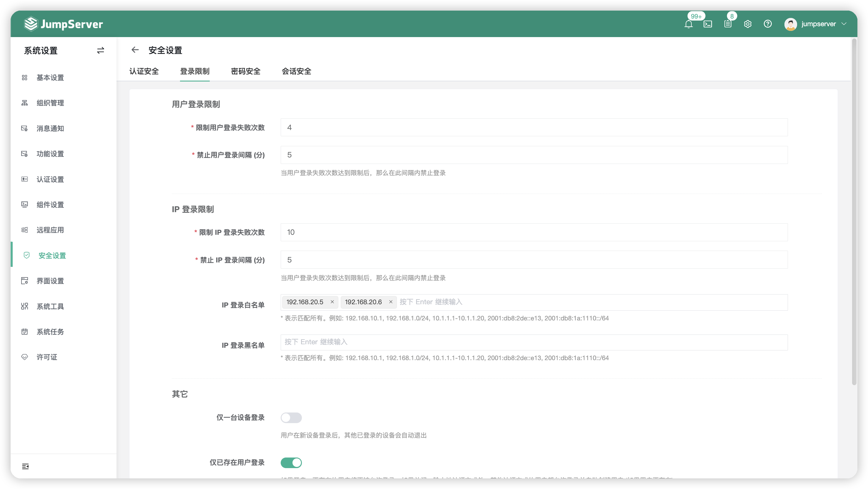Disable 仅已存在用户登录 toggle
The image size is (868, 489).
(x=291, y=463)
